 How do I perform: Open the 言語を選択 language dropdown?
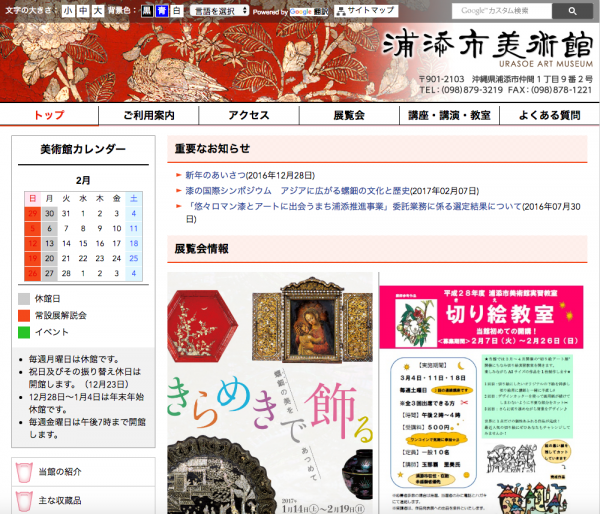click(x=220, y=11)
